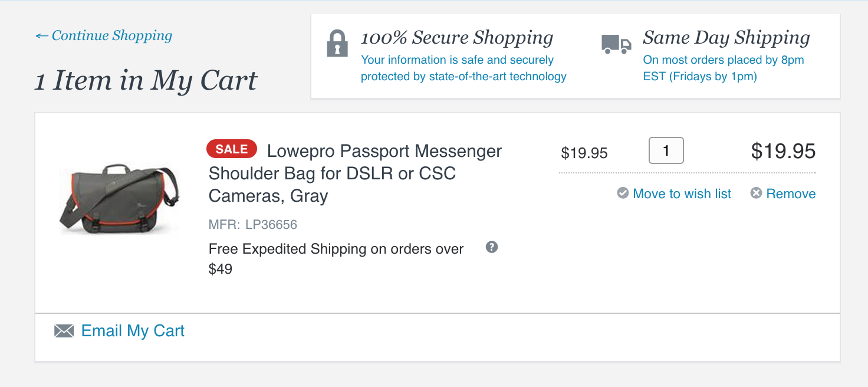Image resolution: width=868 pixels, height=387 pixels.
Task: Click the envelope icon for emailing cart
Action: pyautogui.click(x=64, y=331)
